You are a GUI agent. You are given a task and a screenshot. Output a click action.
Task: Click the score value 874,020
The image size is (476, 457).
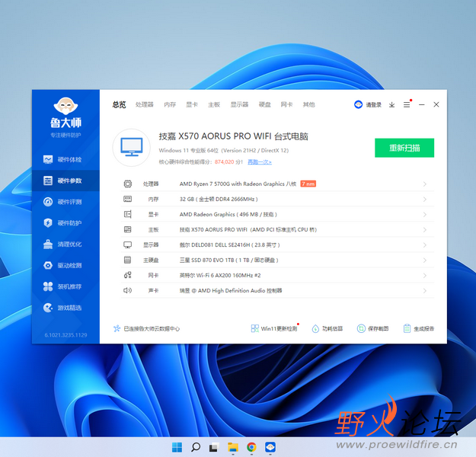(225, 161)
